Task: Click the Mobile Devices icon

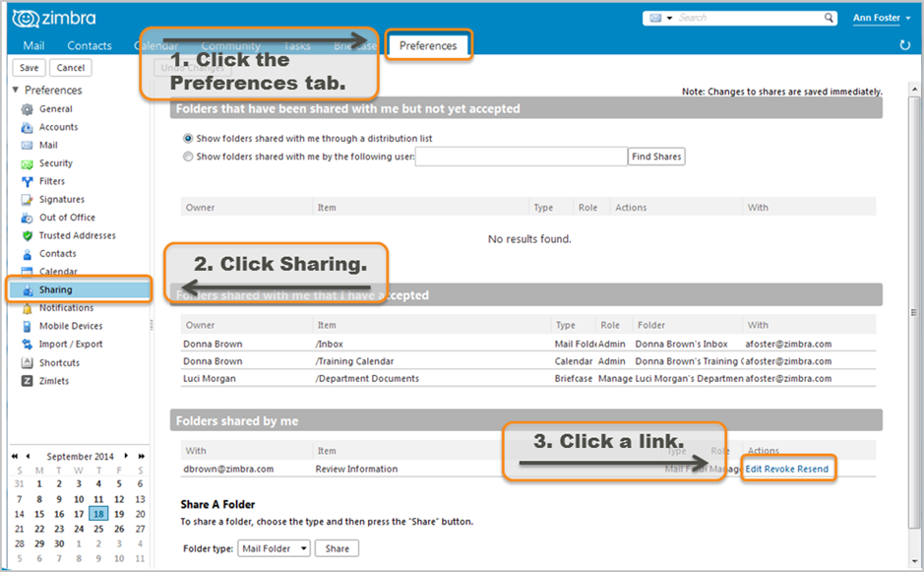Action: click(28, 326)
